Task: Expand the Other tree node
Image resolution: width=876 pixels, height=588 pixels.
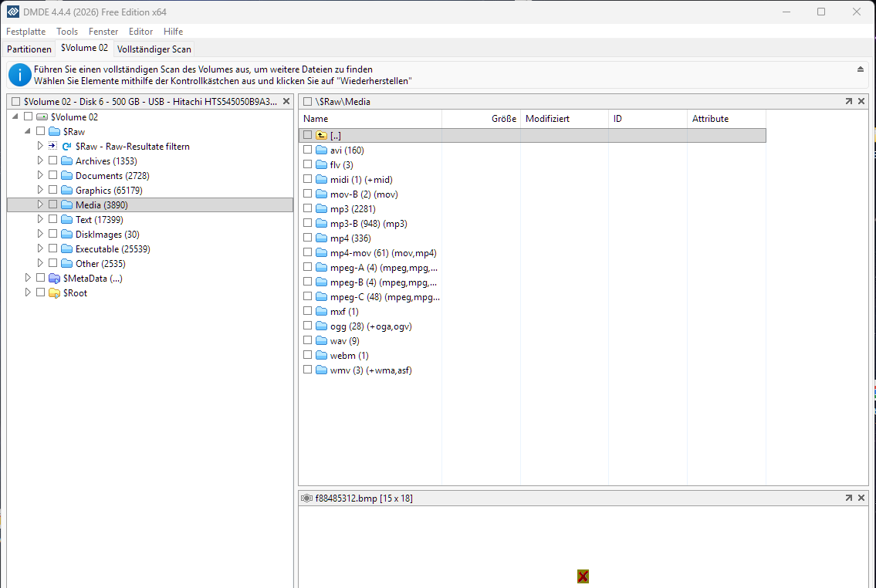Action: [x=39, y=262]
